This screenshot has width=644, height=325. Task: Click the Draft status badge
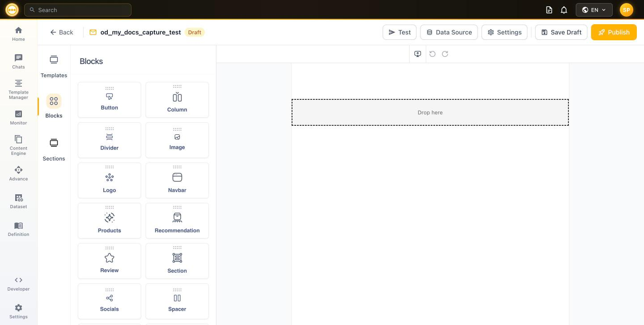pyautogui.click(x=195, y=32)
